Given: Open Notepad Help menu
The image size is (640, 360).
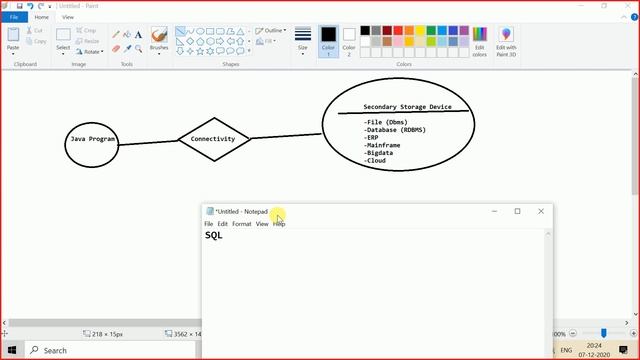Looking at the screenshot, I should (279, 224).
